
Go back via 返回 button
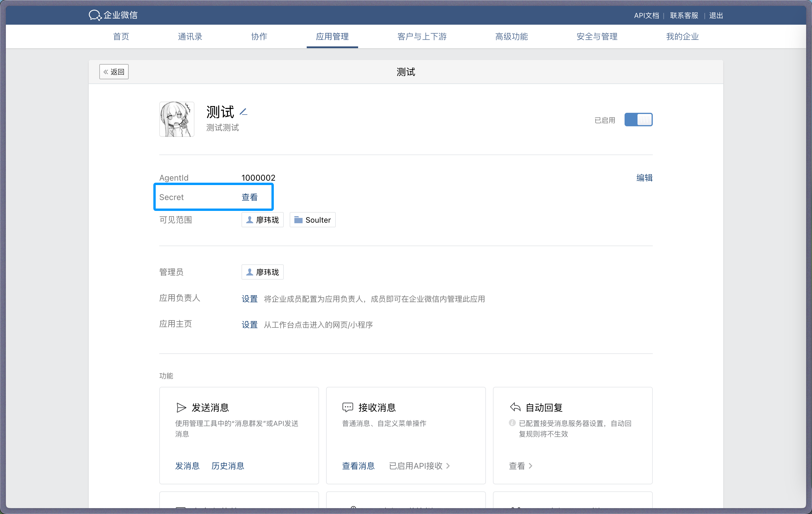point(114,72)
